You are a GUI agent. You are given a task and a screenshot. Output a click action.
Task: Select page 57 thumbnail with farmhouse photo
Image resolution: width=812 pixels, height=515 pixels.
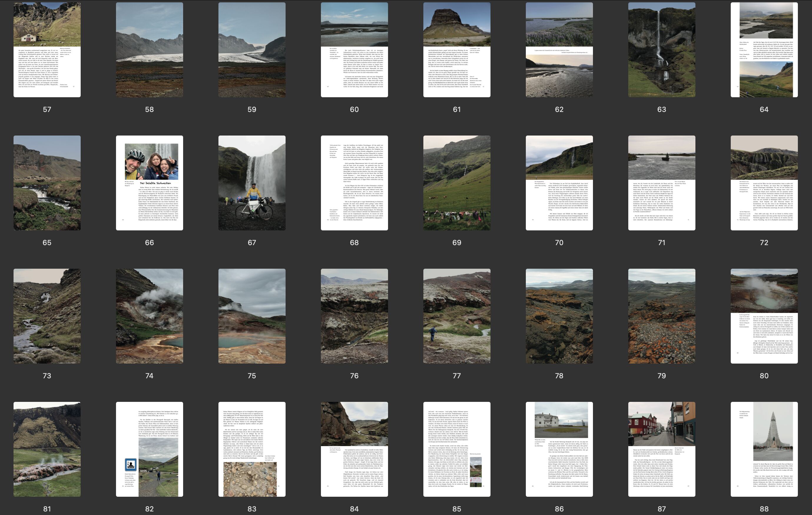(47, 49)
